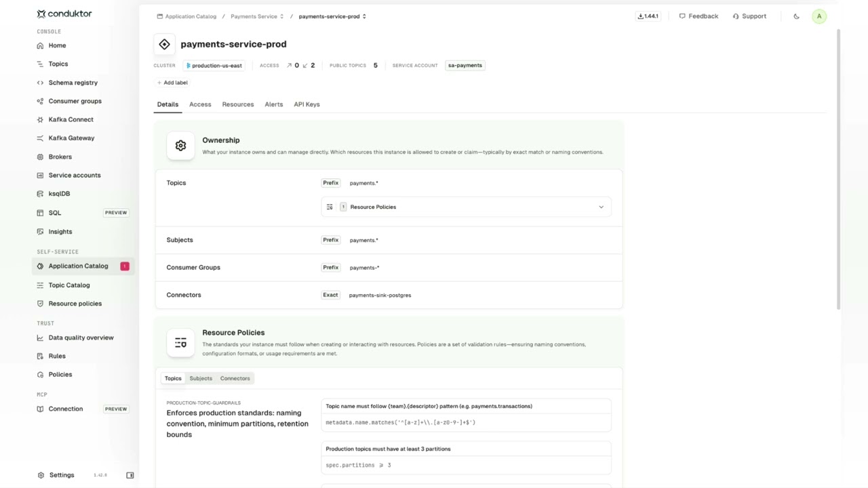Switch to the Access tab
This screenshot has width=868, height=488.
coord(200,104)
